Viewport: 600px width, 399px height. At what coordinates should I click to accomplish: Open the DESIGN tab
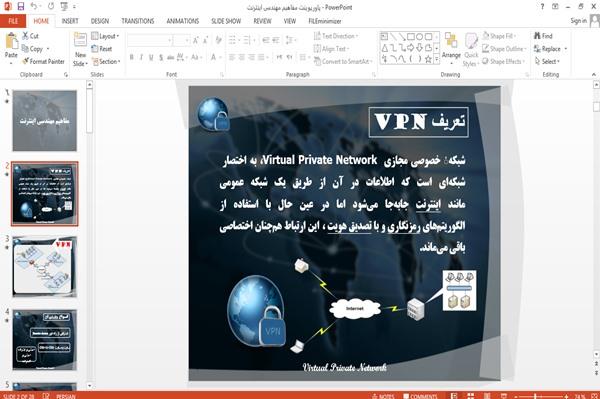click(x=100, y=21)
